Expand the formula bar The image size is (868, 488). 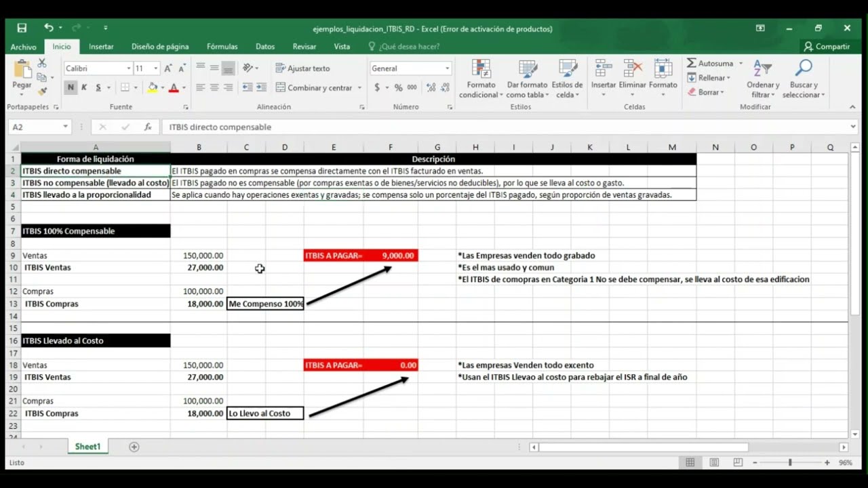coord(853,127)
